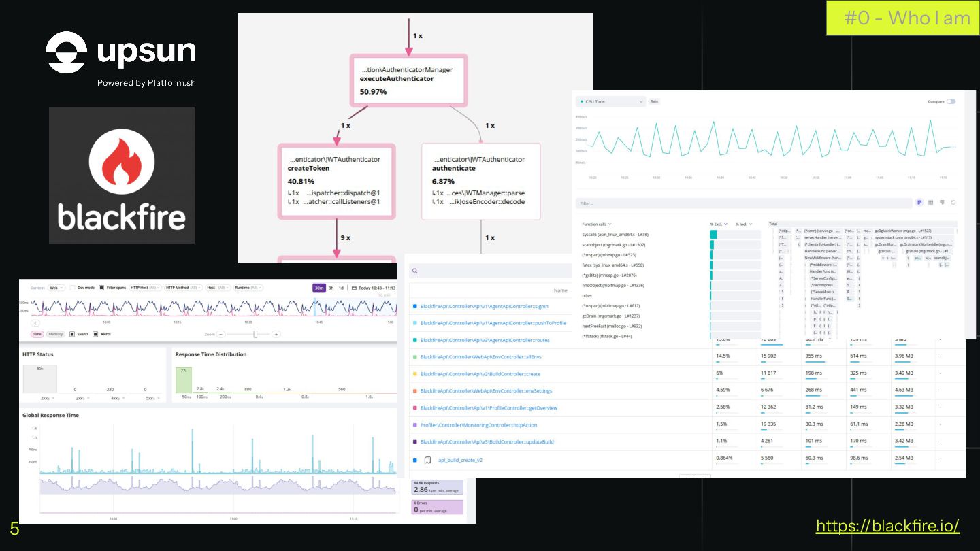Viewport: 980px width, 551px height.
Task: Uncheck the Filter spans checkbox
Action: (x=101, y=288)
